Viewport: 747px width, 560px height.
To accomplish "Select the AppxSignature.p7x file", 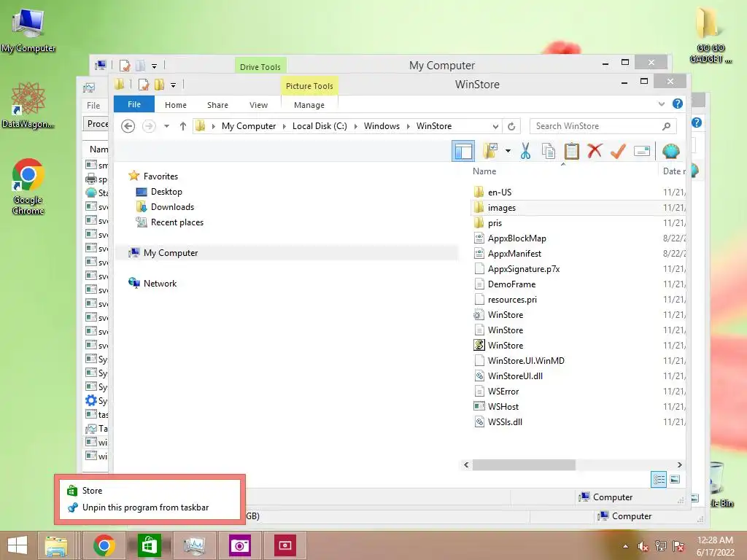I will [x=523, y=269].
